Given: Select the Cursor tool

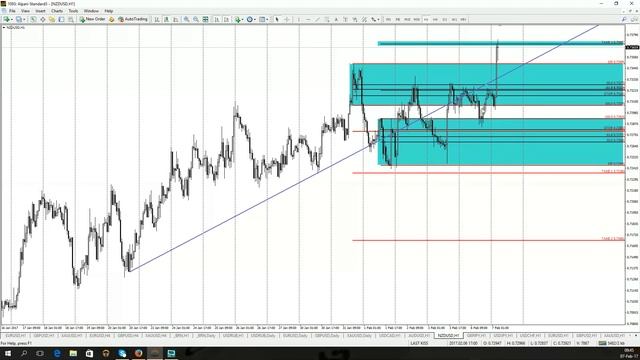Looking at the screenshot, I should [x=277, y=19].
